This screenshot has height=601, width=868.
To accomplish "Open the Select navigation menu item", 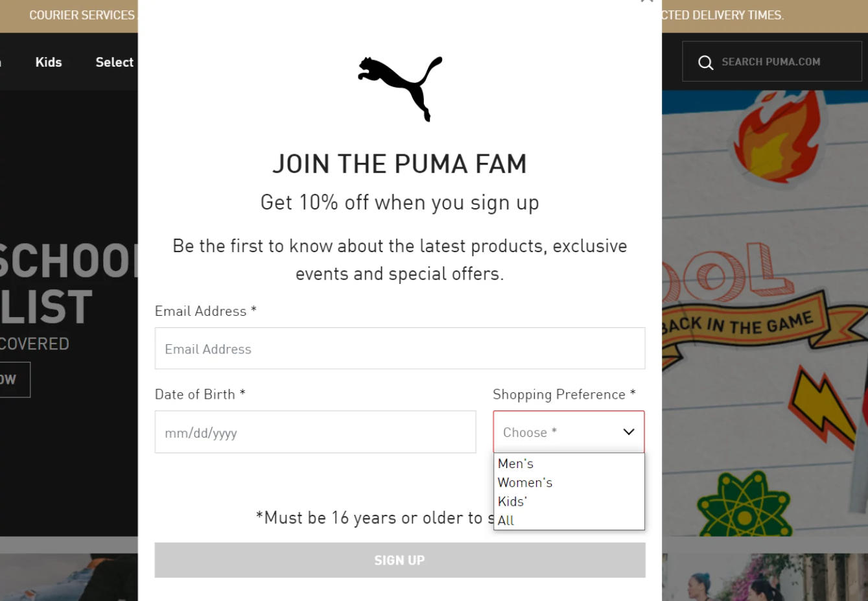I will (115, 62).
